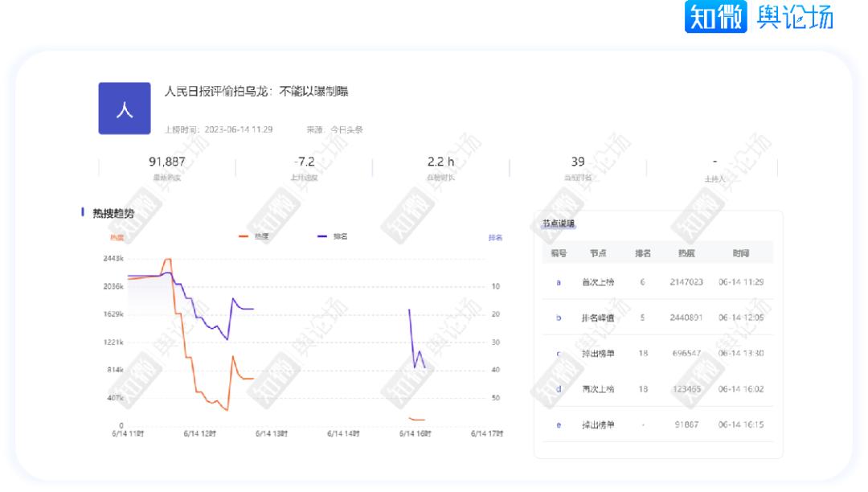Click the 首次上榜 node cell
Viewport: 868px width, 492px height.
pyautogui.click(x=598, y=282)
